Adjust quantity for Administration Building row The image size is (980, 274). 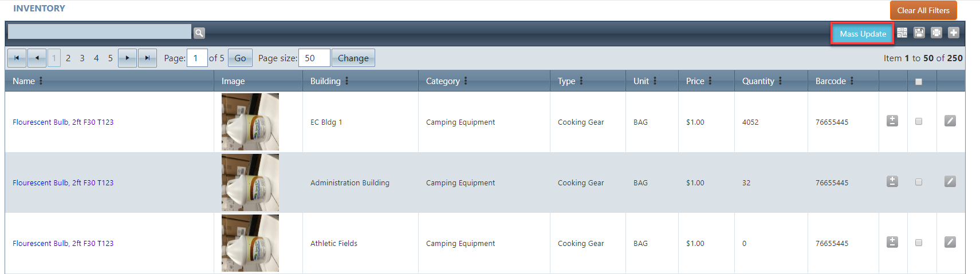coord(892,181)
